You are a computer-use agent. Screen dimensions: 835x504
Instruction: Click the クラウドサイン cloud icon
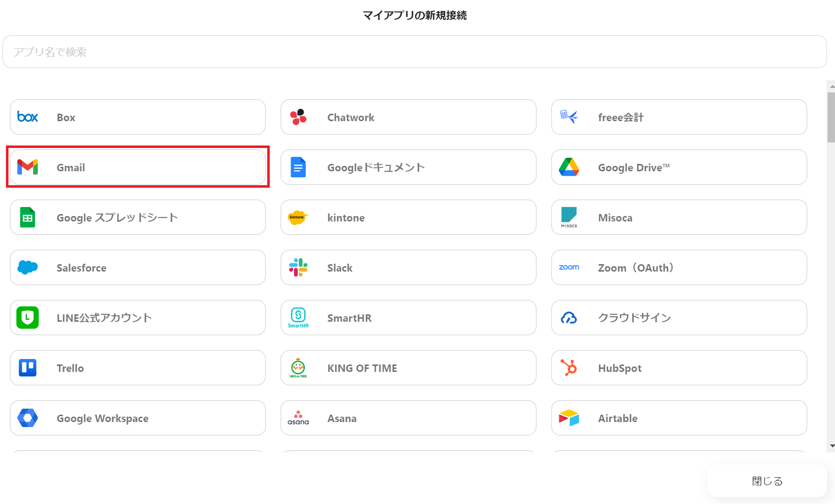569,317
